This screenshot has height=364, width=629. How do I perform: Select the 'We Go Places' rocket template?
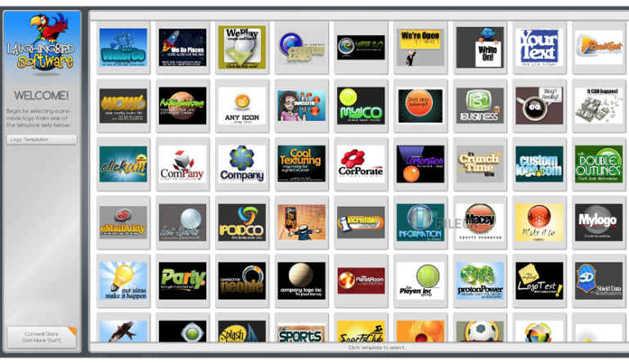click(182, 47)
